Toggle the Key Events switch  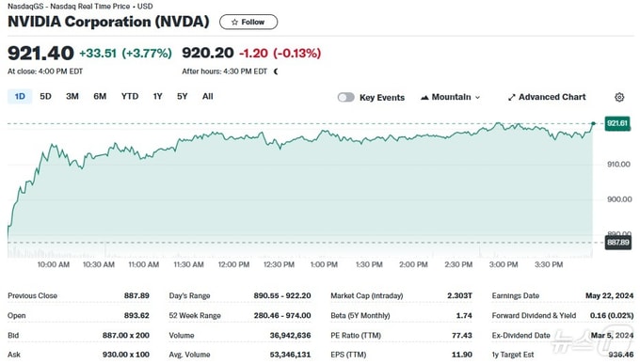pyautogui.click(x=346, y=97)
